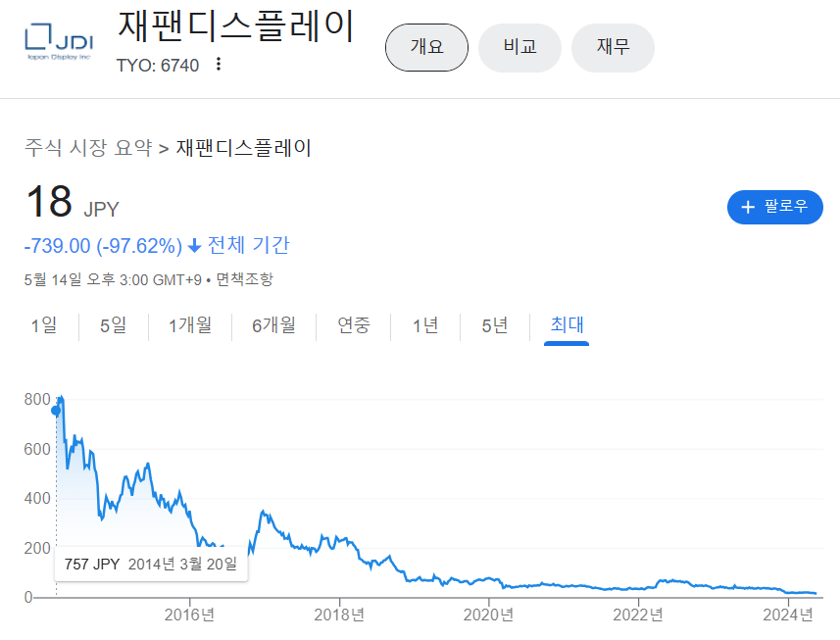Viewport: 840px width, 640px height.
Task: Show the 연중 year-to-date range
Action: 353,325
